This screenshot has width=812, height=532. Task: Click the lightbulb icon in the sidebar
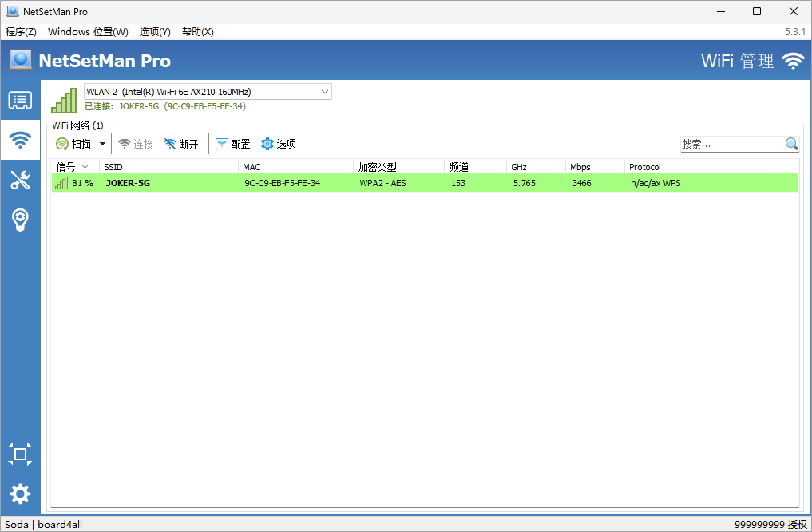pyautogui.click(x=20, y=220)
